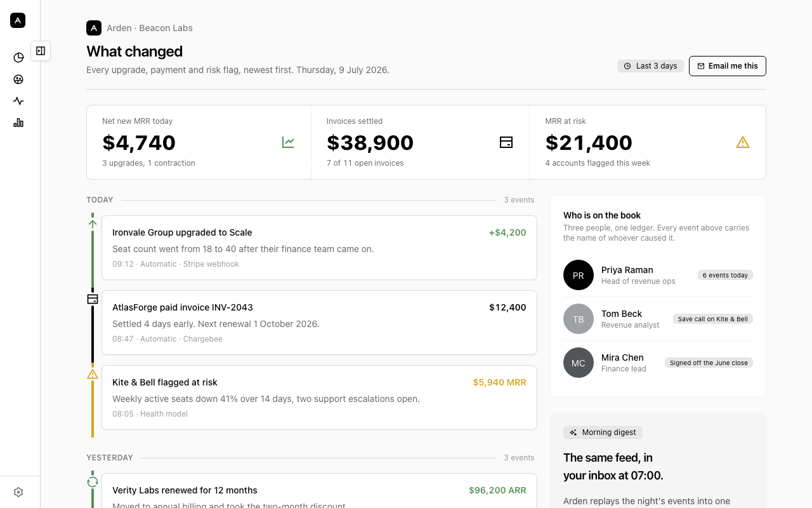The width and height of the screenshot is (812, 508).
Task: Open the Kite & Bell flagged at risk event
Action: click(319, 398)
